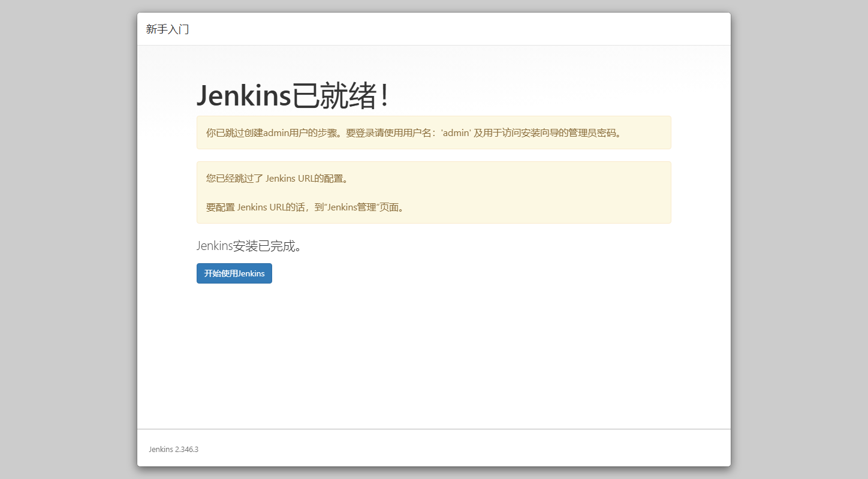Click the 开始使用Jenkins button

point(234,273)
